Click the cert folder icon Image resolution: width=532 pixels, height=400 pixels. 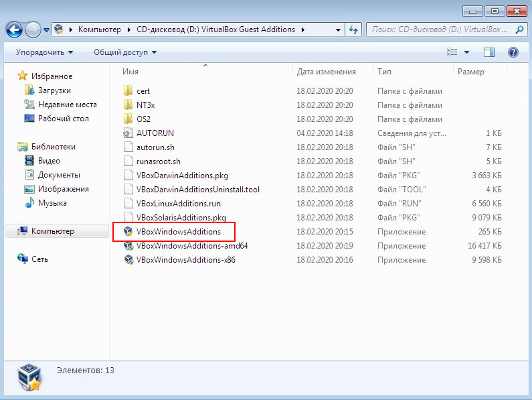click(128, 90)
